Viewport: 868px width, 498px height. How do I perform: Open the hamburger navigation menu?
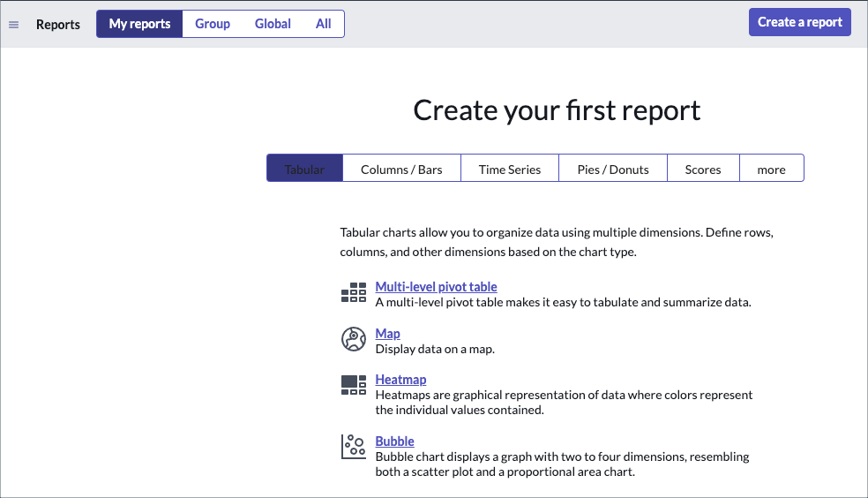coord(13,25)
